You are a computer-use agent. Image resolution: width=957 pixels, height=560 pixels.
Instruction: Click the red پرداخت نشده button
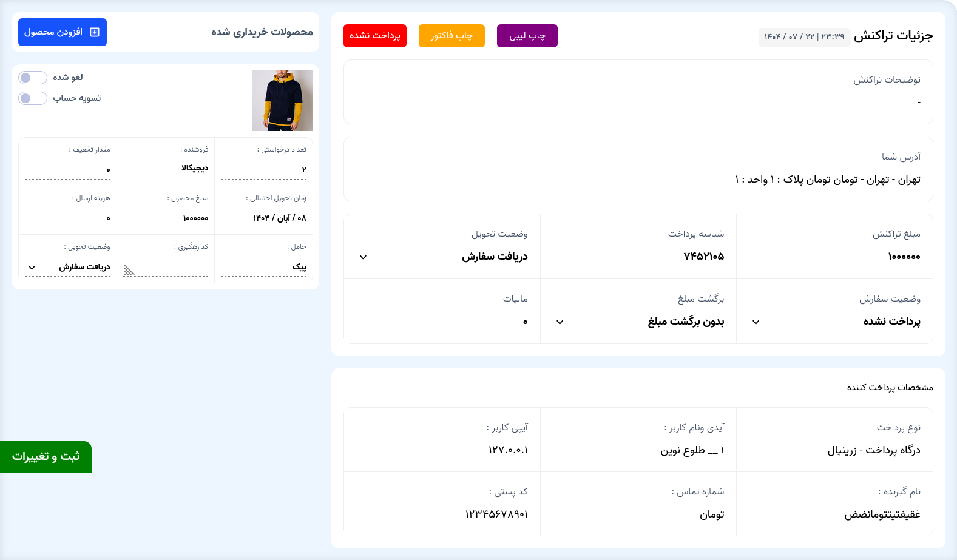point(374,36)
